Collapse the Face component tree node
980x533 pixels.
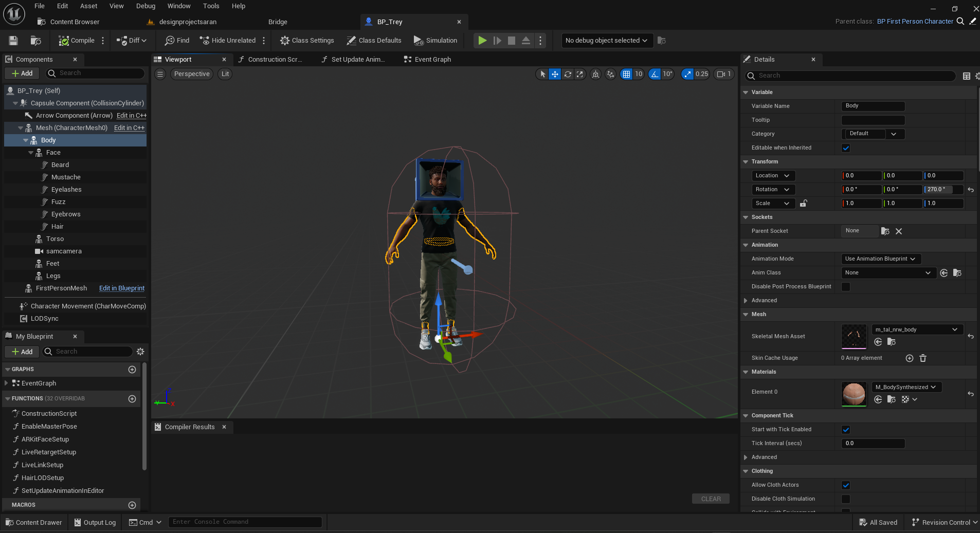(x=31, y=153)
